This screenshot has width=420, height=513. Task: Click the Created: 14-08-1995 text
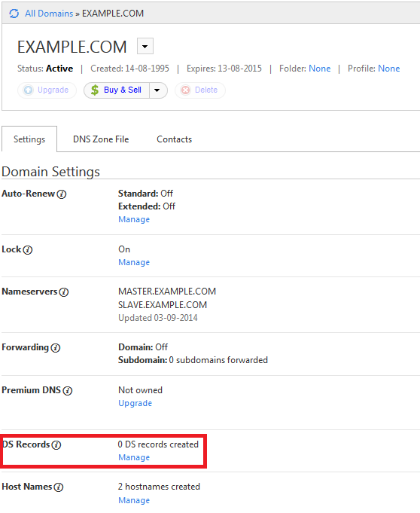pyautogui.click(x=129, y=69)
